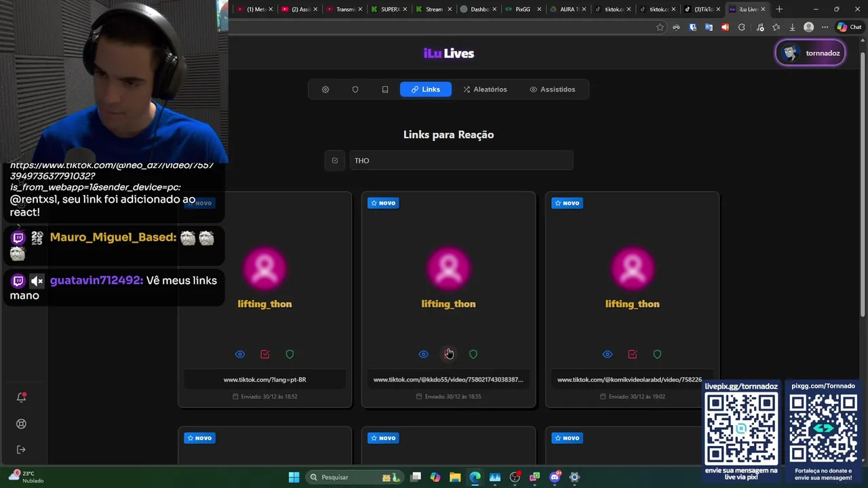The width and height of the screenshot is (868, 488).
Task: View the link on the @kkdo55 card
Action: (424, 354)
